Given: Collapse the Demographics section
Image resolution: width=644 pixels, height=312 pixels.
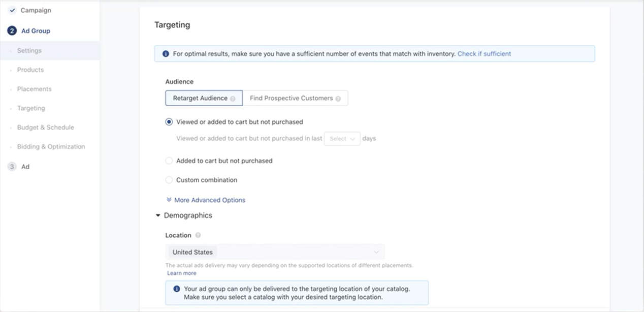Looking at the screenshot, I should tap(158, 215).
